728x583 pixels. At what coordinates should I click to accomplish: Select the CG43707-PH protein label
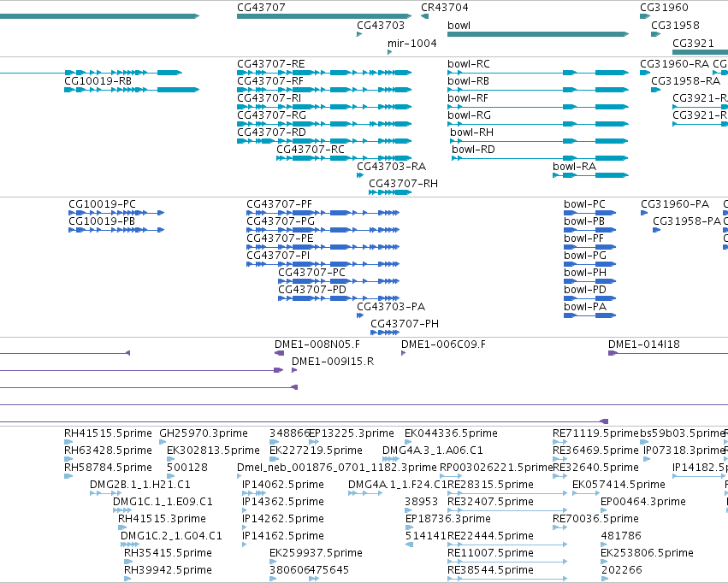tap(405, 325)
